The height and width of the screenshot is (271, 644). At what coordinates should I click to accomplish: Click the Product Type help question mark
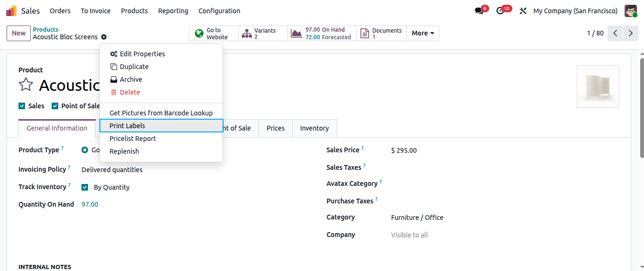63,148
